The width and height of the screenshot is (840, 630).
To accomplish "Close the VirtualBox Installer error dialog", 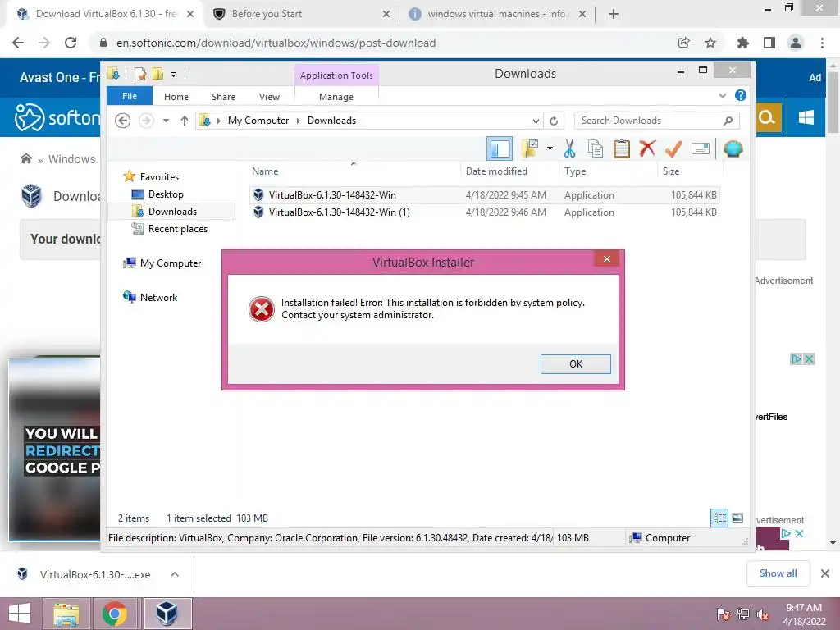I will coord(606,258).
